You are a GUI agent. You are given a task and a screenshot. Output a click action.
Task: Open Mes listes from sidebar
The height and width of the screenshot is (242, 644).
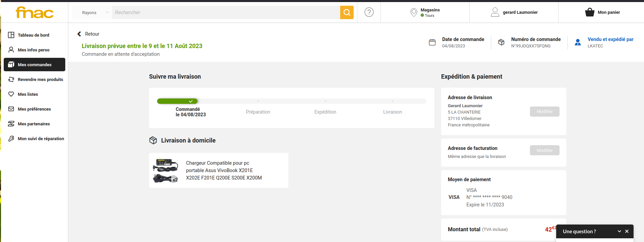[28, 94]
